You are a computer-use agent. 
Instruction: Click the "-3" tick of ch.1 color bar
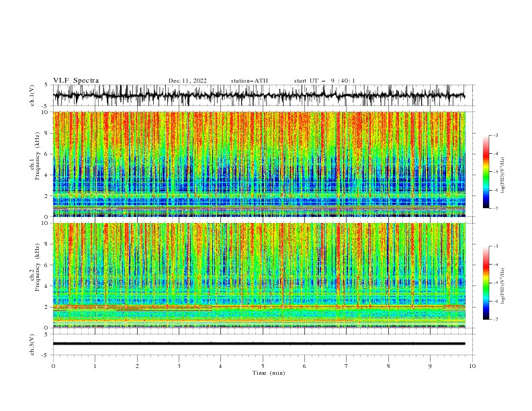tap(495, 135)
